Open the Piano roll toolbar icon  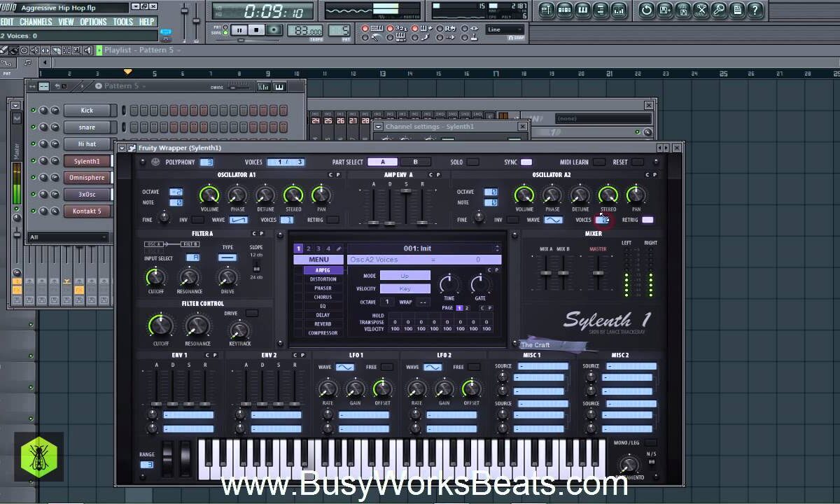(x=582, y=10)
